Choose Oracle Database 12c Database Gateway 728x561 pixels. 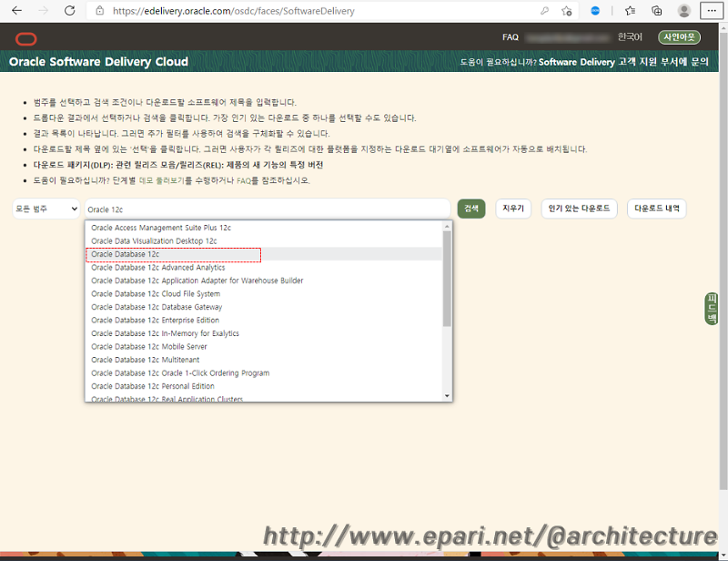point(263,307)
